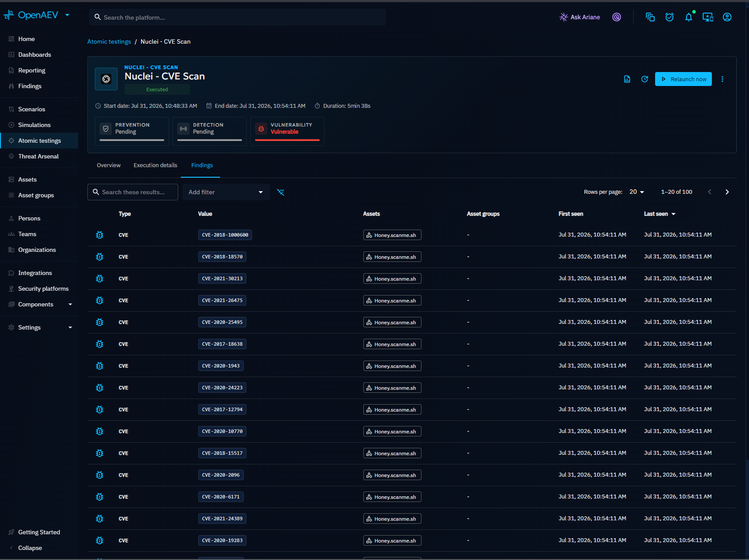Switch to the Execution details tab

click(155, 165)
